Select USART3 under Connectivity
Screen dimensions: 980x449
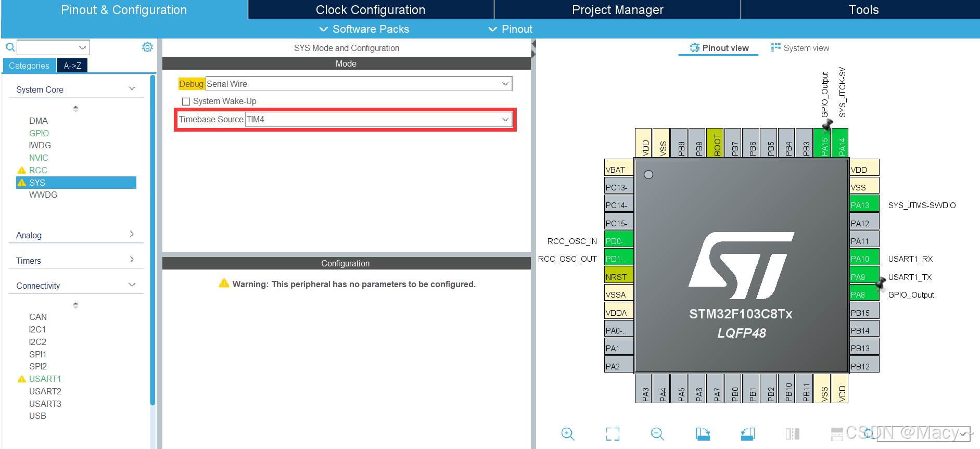[45, 404]
